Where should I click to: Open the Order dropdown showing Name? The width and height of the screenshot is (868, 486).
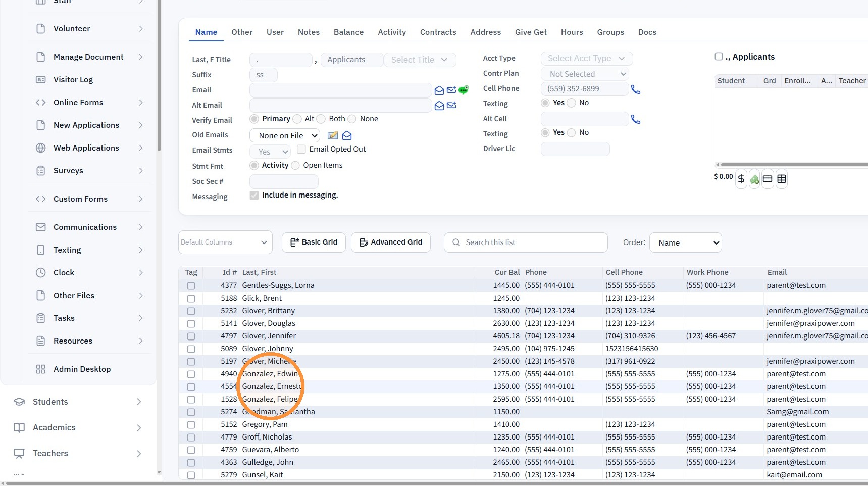pos(686,242)
